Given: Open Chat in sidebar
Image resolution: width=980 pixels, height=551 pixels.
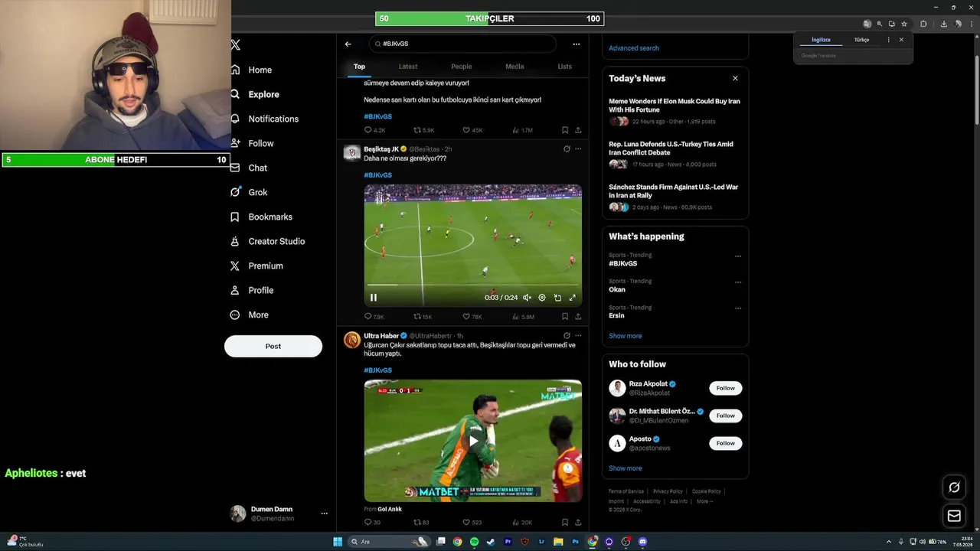Looking at the screenshot, I should point(249,168).
